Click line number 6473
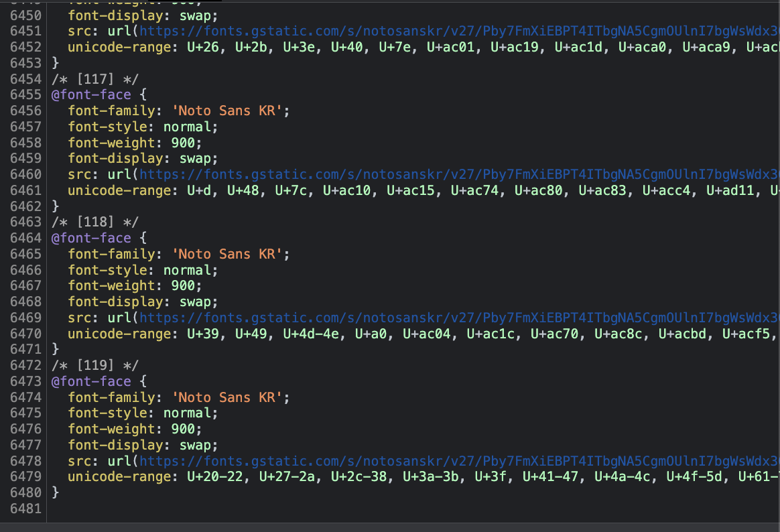This screenshot has height=532, width=780. [x=25, y=381]
